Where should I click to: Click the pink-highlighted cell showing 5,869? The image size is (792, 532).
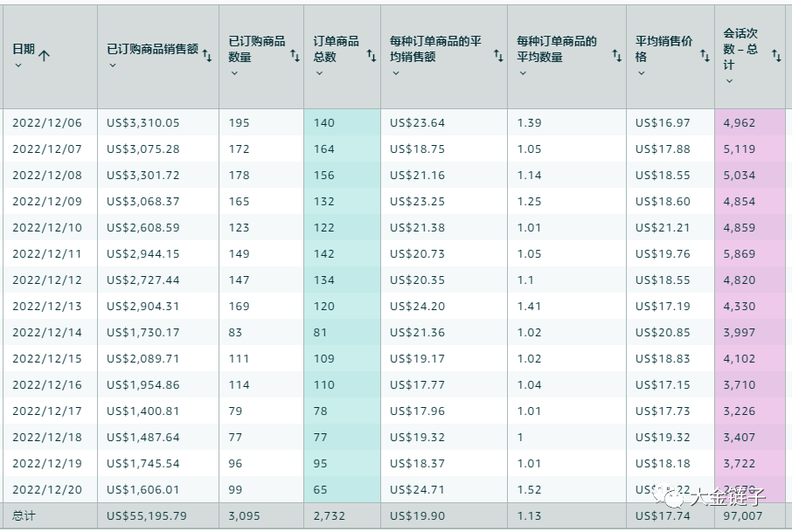(x=739, y=254)
